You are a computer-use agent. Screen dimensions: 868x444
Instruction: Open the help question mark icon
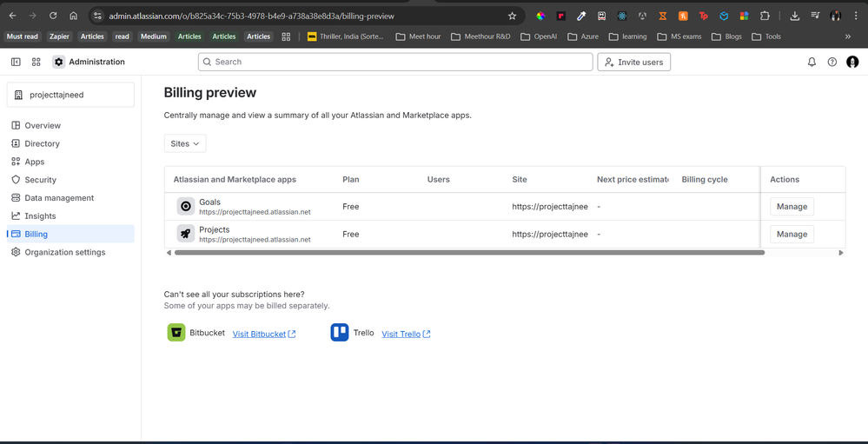832,63
